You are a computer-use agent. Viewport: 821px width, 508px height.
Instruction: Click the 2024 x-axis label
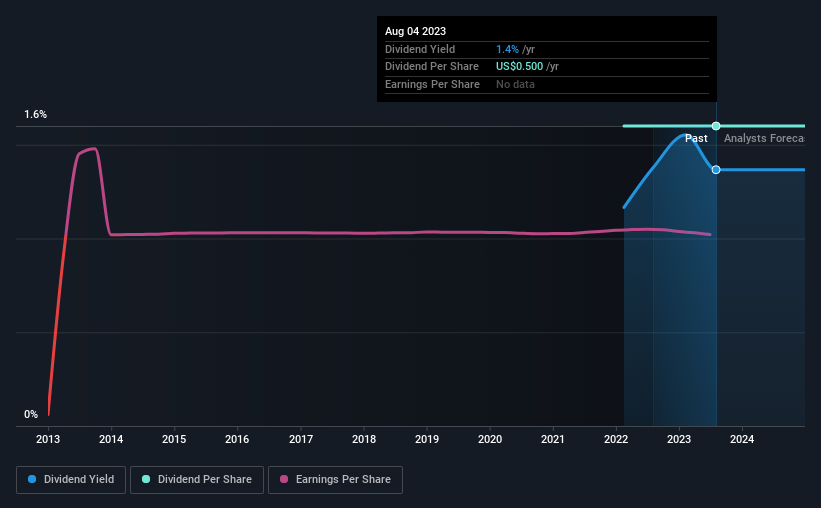tap(742, 439)
